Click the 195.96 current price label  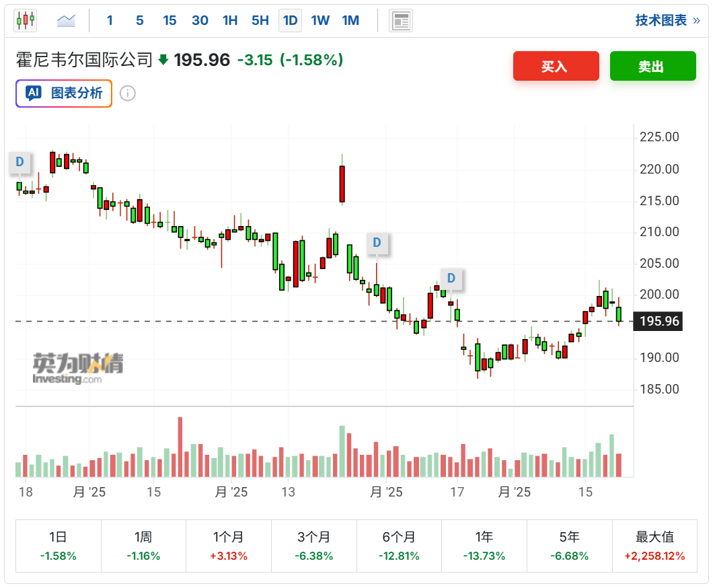tap(660, 322)
